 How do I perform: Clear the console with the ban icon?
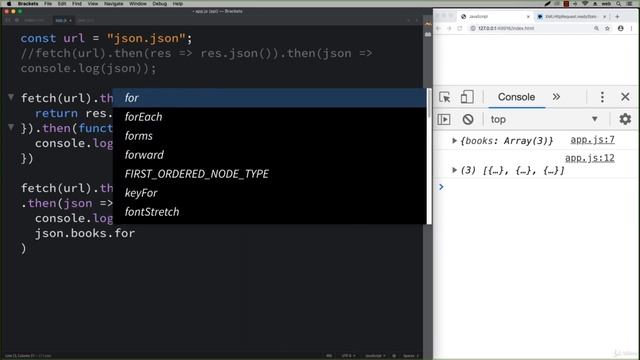tap(468, 120)
